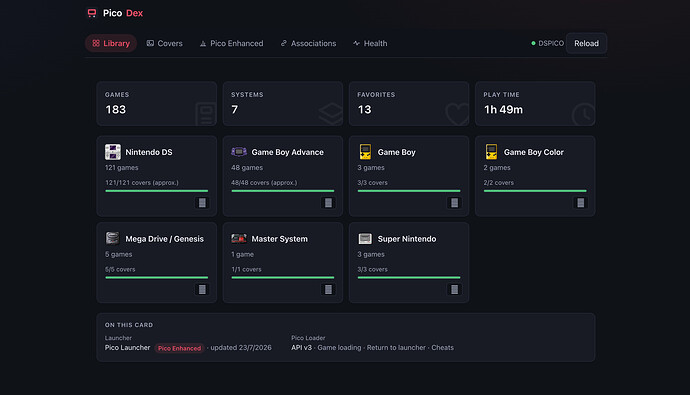The height and width of the screenshot is (395, 690).
Task: Click the Super Nintendo covers progress bar
Action: (x=409, y=278)
